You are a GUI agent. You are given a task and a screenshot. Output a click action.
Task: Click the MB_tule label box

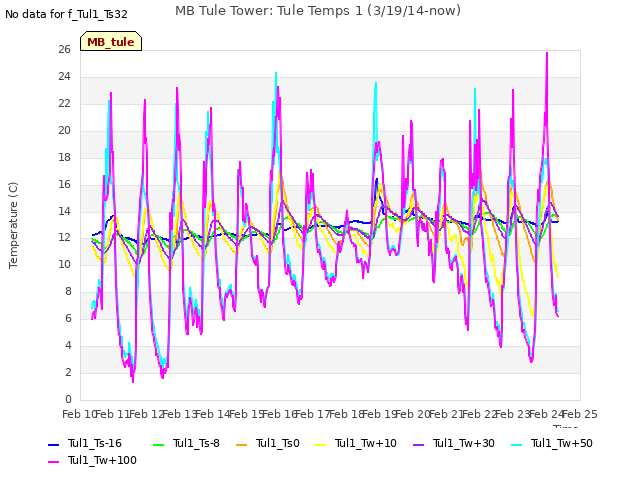pyautogui.click(x=111, y=41)
